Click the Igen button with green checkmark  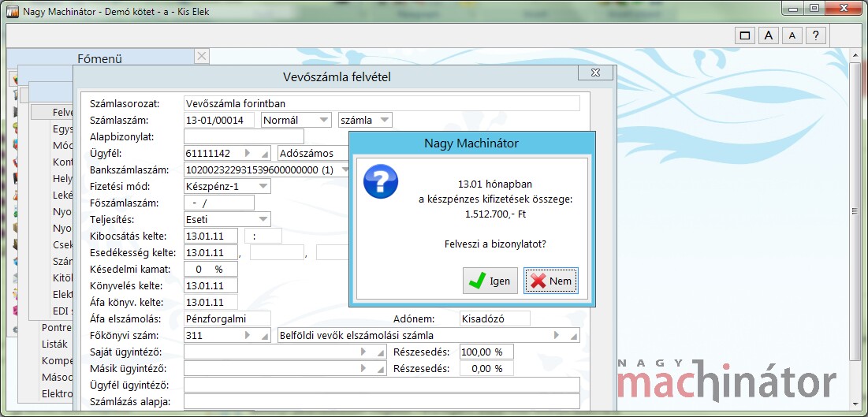[490, 281]
